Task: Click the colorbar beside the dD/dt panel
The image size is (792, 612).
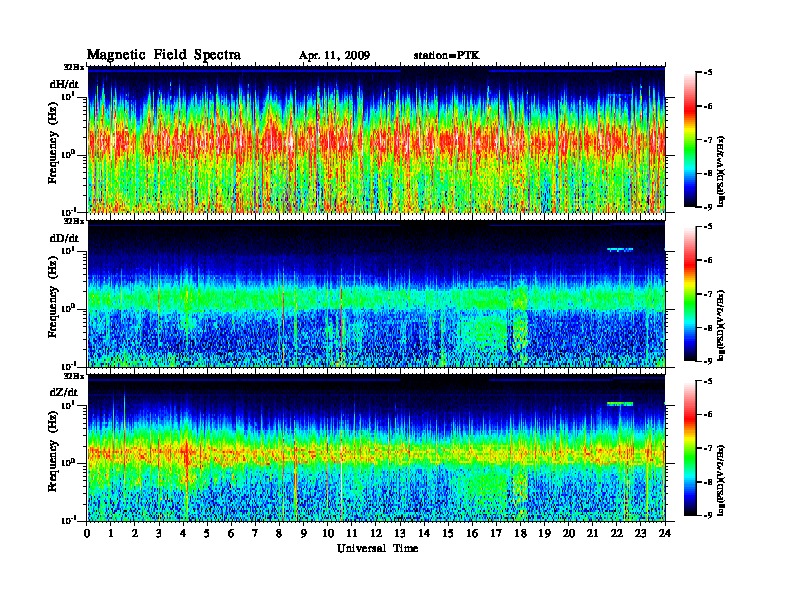Action: click(x=690, y=294)
